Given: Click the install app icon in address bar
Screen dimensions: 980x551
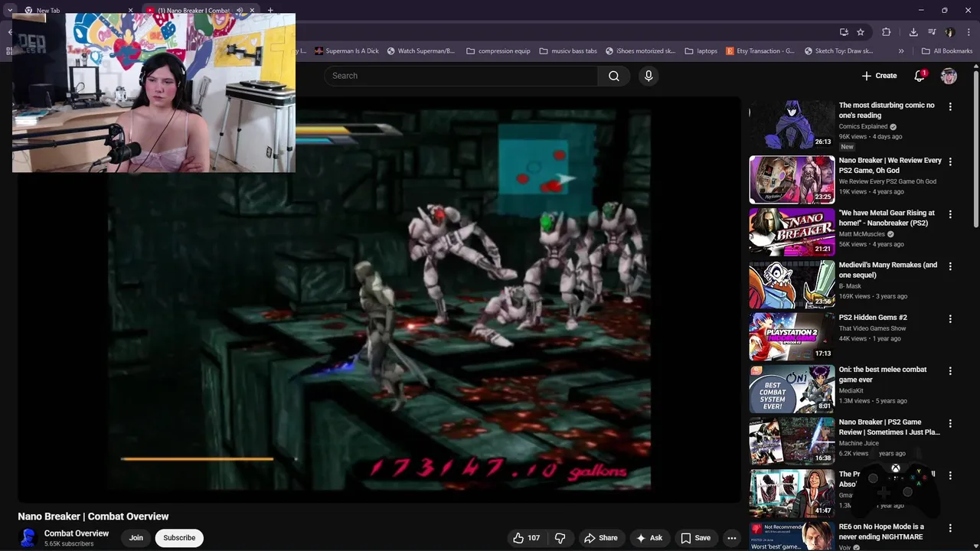Looking at the screenshot, I should [x=844, y=32].
